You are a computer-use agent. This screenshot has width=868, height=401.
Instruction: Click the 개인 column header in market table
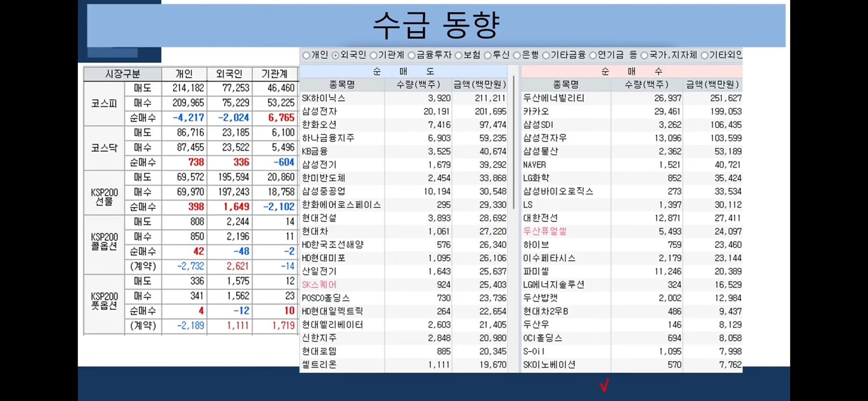pos(184,74)
